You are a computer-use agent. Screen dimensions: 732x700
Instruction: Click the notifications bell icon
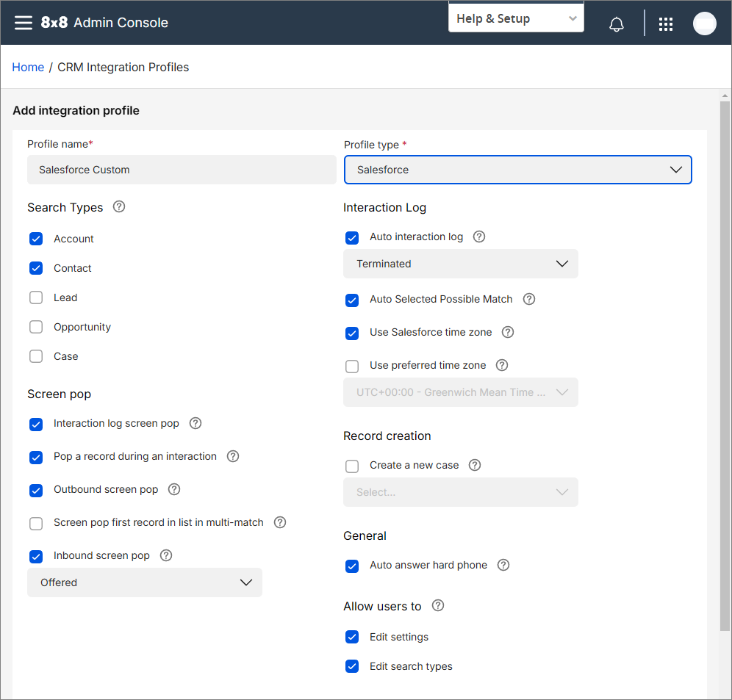coord(616,24)
